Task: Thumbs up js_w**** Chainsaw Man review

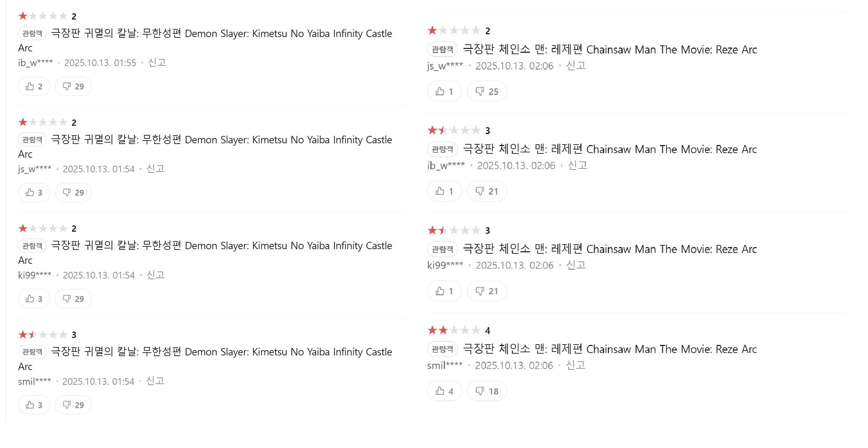Action: (x=444, y=92)
